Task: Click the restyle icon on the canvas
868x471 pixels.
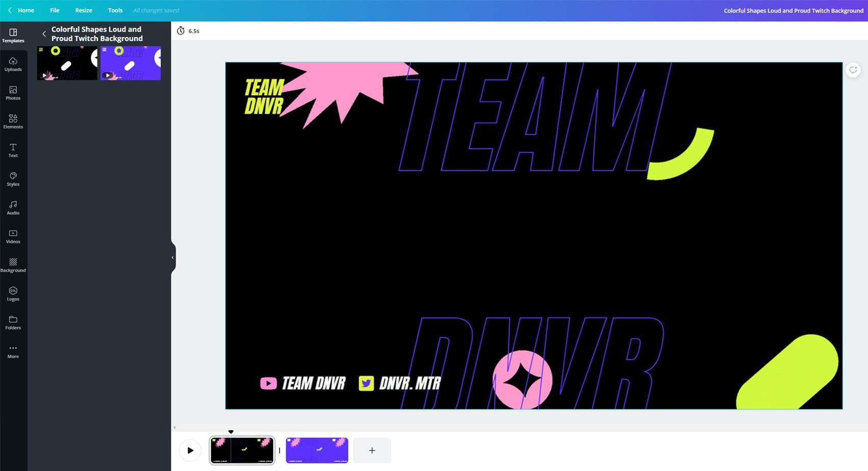Action: (x=853, y=70)
